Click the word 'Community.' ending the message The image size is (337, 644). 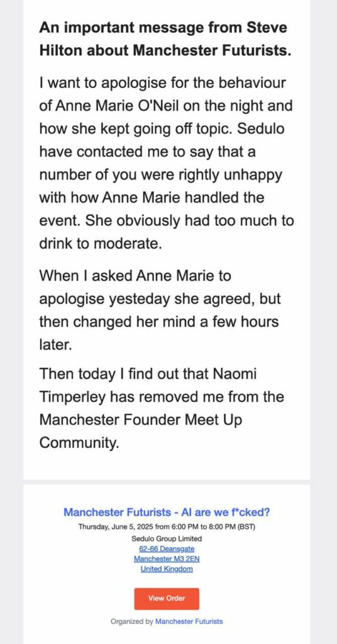click(x=79, y=443)
